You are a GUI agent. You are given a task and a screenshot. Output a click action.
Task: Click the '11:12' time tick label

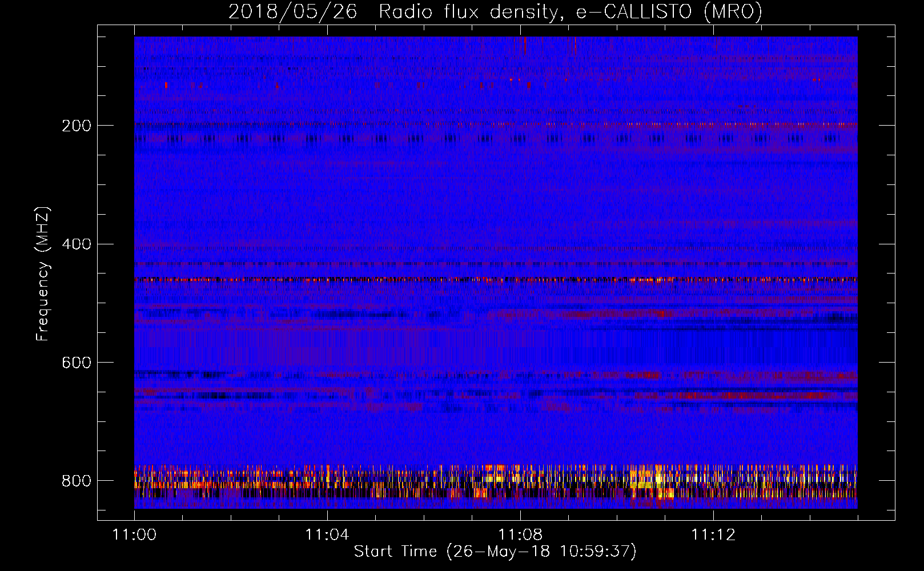713,535
